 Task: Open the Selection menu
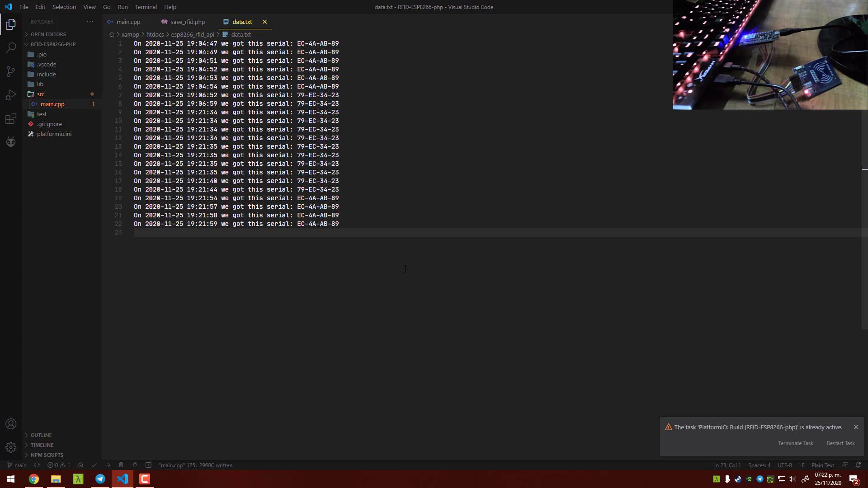pyautogui.click(x=64, y=7)
